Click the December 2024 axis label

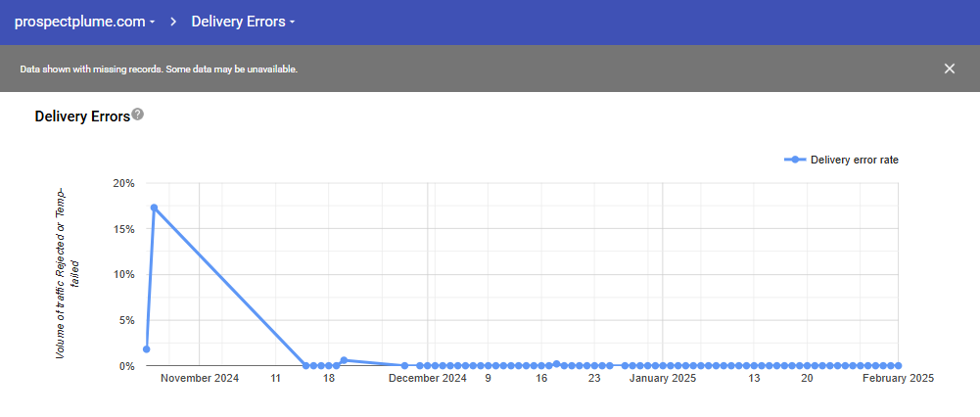(x=427, y=378)
